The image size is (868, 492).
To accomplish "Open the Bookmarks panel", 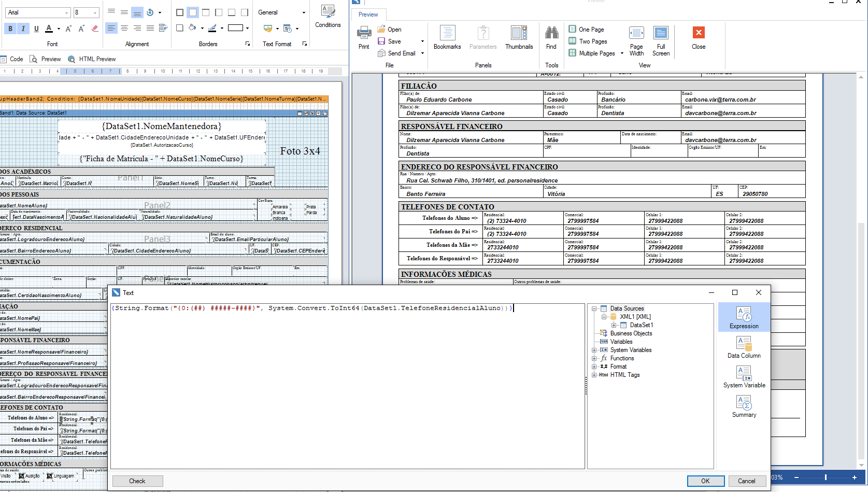I will [x=447, y=37].
